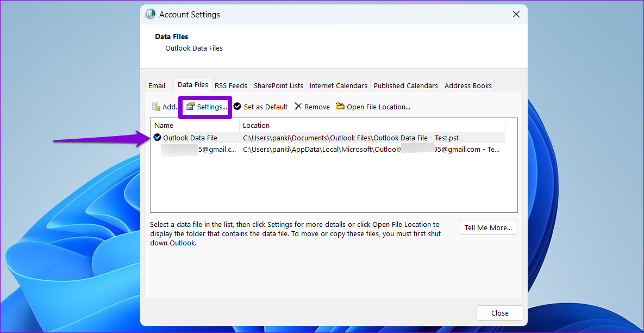Switch to the Internet Calendars tab
The image size is (644, 333).
click(339, 85)
